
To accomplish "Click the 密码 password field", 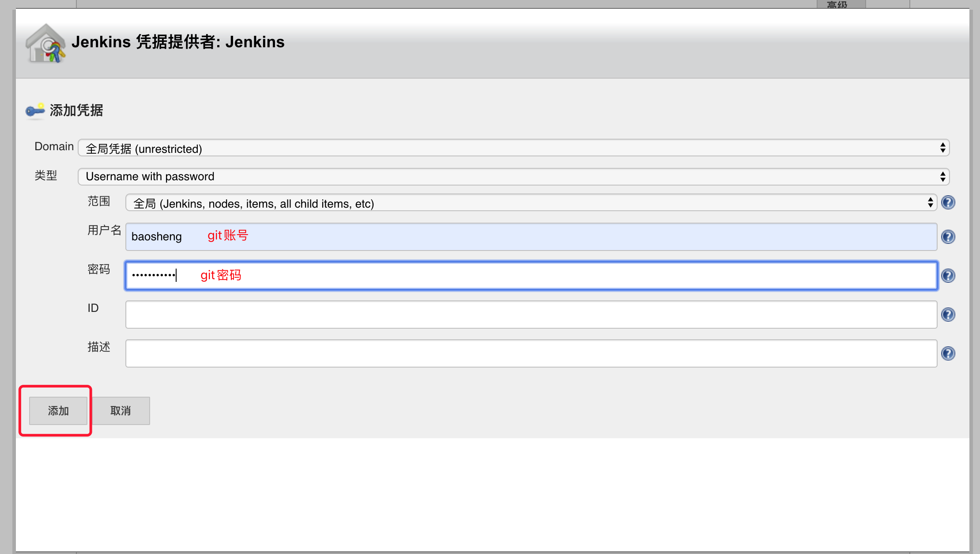I will coord(531,276).
